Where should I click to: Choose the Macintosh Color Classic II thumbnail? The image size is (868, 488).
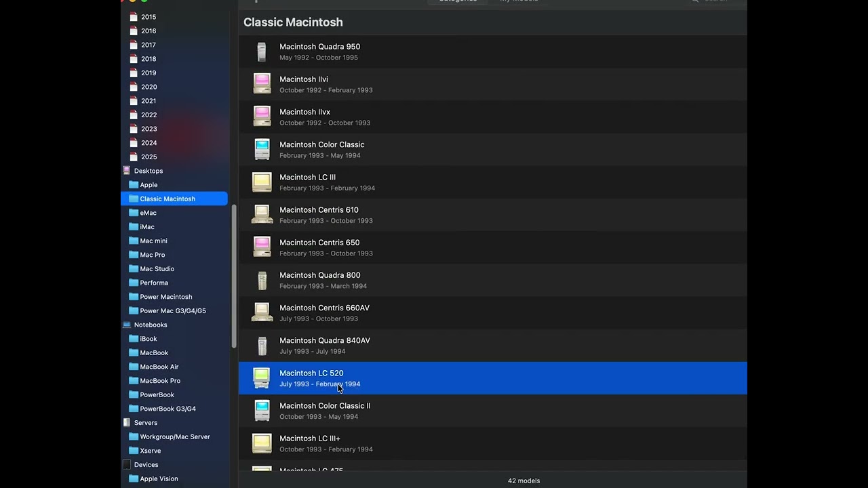(262, 410)
